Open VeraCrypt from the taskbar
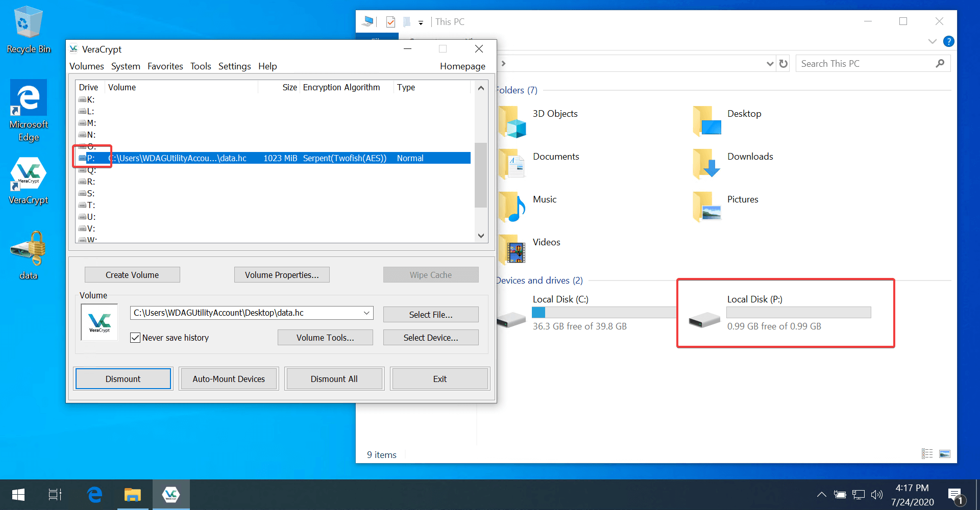This screenshot has width=980, height=510. coord(171,494)
